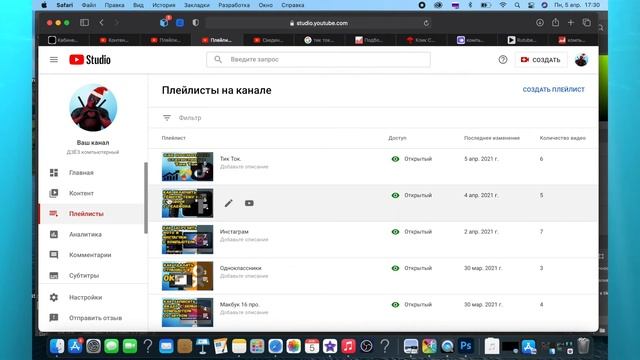This screenshot has height=360, width=640.
Task: Click the Последнее изменение column header
Action: point(492,138)
